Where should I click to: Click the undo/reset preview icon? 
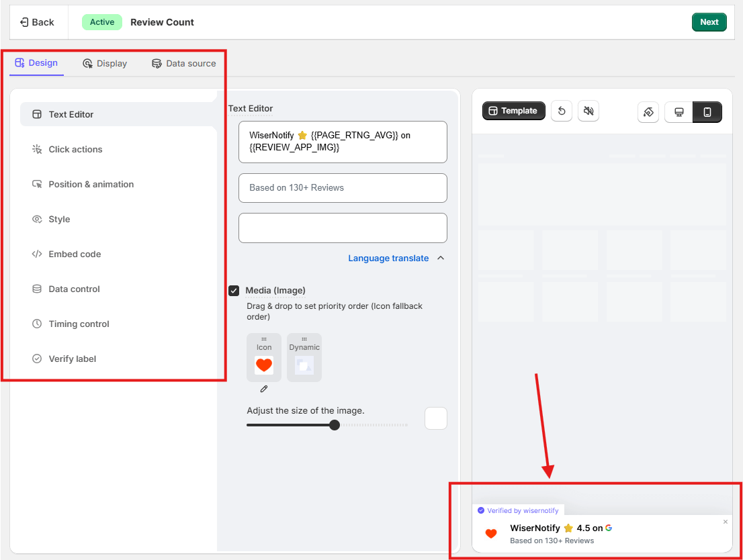(x=562, y=111)
